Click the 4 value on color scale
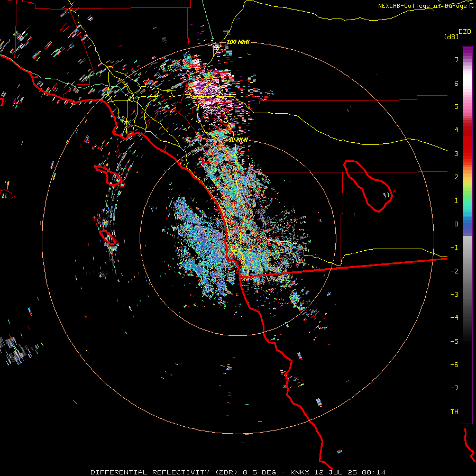The image size is (476, 476). coord(456,130)
